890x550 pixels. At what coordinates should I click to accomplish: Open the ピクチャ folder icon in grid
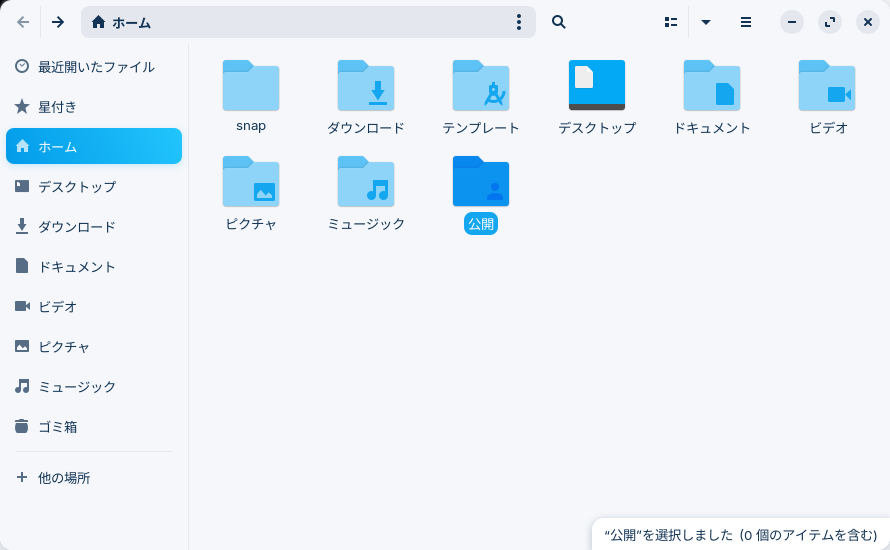(250, 181)
